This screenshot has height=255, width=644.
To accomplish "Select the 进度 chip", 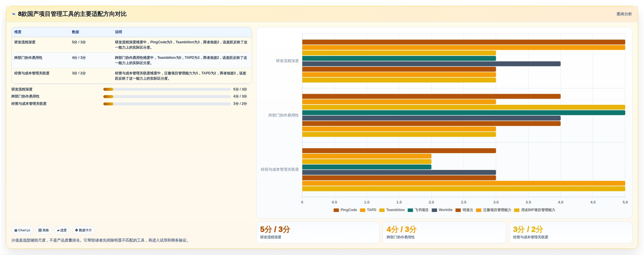I will coord(62,230).
